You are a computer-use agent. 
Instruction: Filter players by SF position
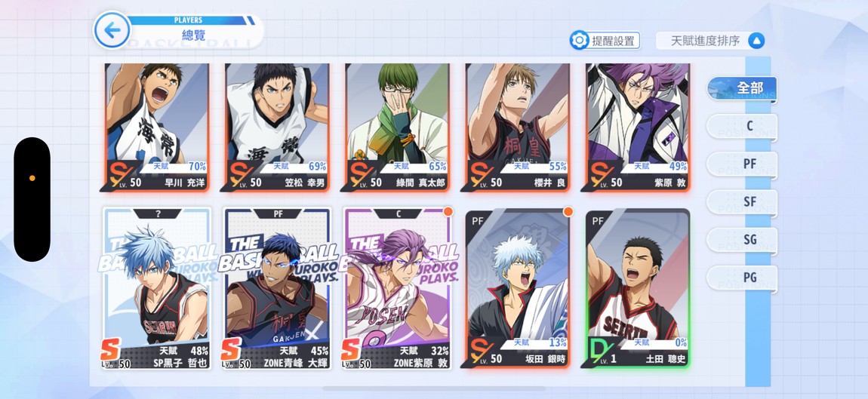point(742,201)
